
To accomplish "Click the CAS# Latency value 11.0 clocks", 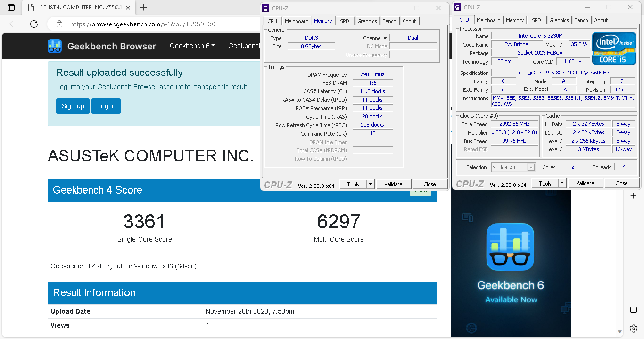I will click(x=372, y=91).
